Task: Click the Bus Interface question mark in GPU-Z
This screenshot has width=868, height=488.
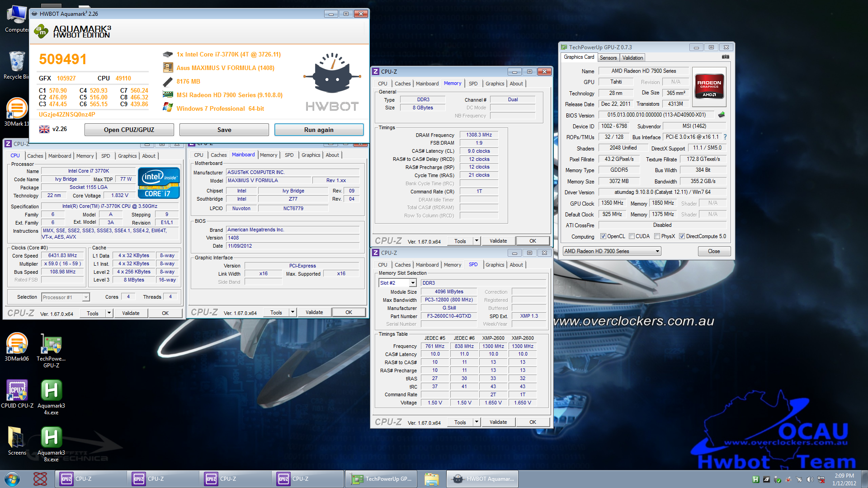Action: (725, 137)
